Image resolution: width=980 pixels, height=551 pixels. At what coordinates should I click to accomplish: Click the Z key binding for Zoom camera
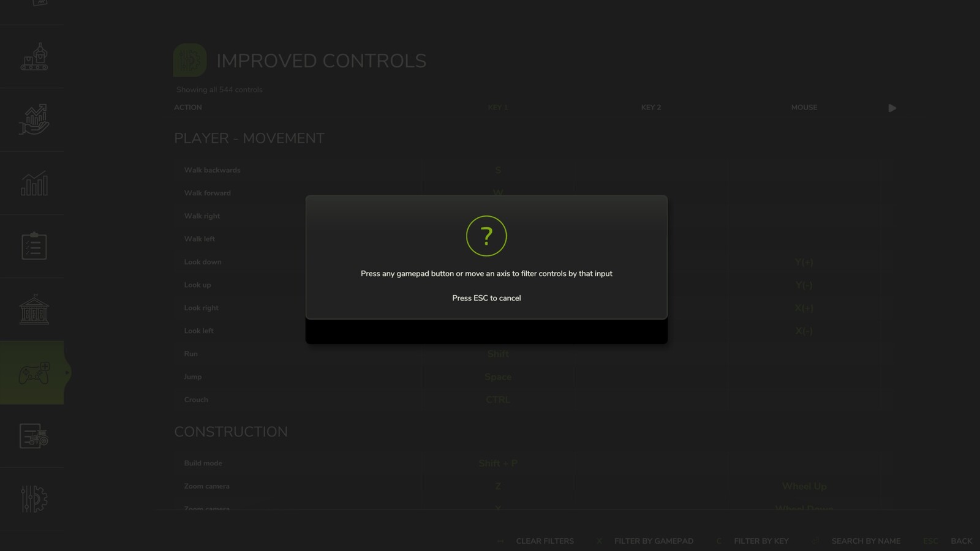[498, 486]
